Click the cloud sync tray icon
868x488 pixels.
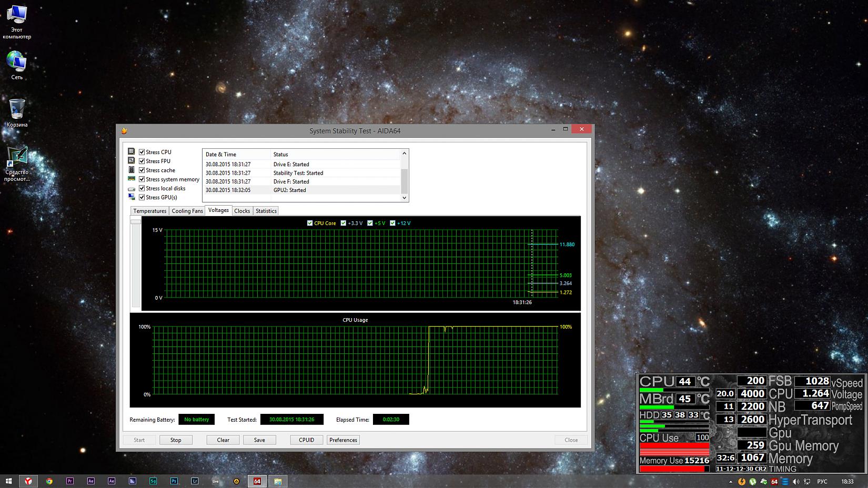tap(763, 482)
